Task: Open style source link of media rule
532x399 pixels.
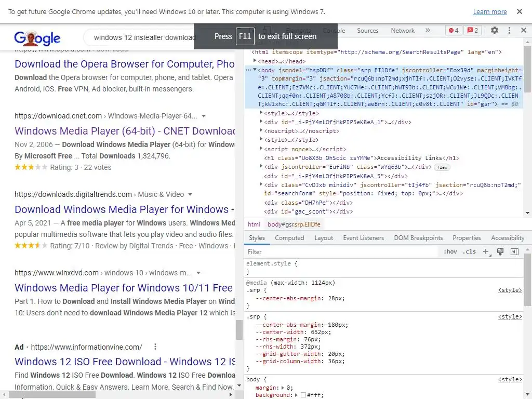Action: tap(510, 290)
